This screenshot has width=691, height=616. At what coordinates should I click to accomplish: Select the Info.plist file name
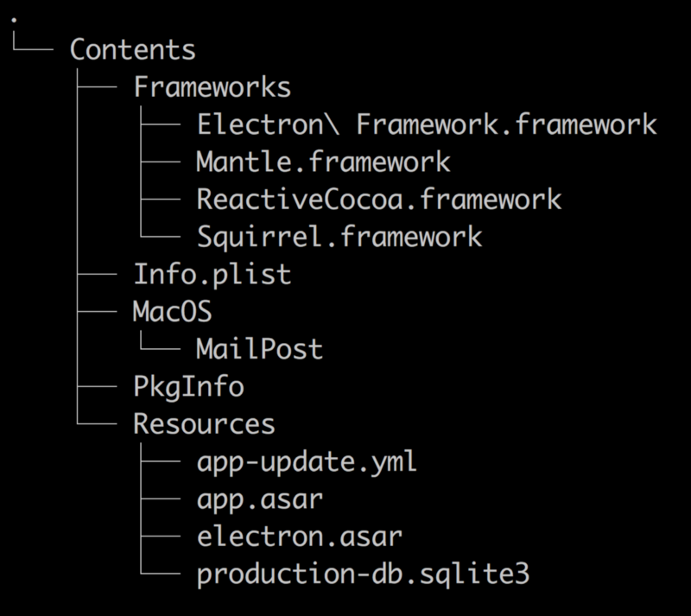pyautogui.click(x=212, y=275)
